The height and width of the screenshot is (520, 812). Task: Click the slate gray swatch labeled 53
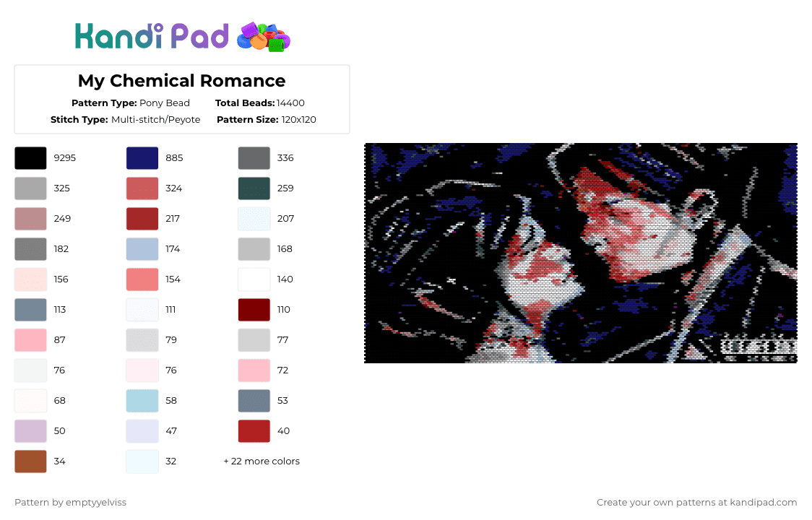pos(254,401)
